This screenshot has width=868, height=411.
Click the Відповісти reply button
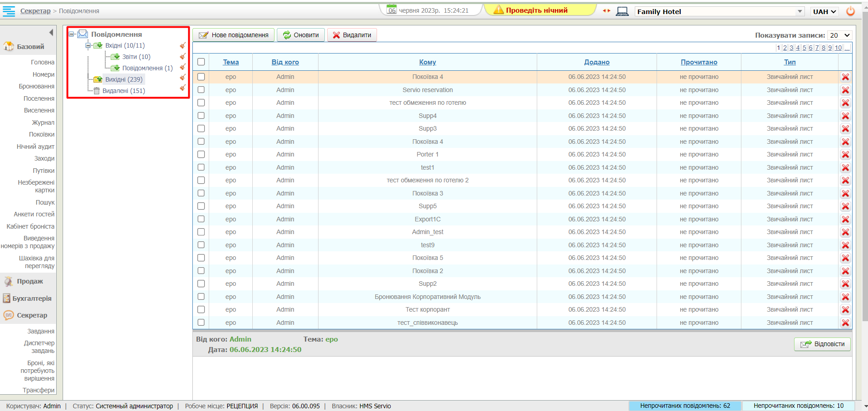822,344
